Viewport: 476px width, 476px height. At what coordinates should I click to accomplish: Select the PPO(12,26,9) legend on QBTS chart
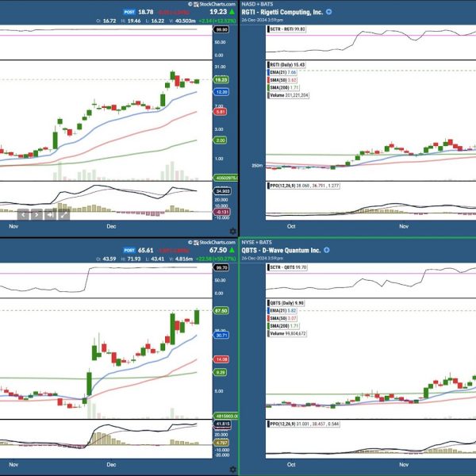[304, 424]
